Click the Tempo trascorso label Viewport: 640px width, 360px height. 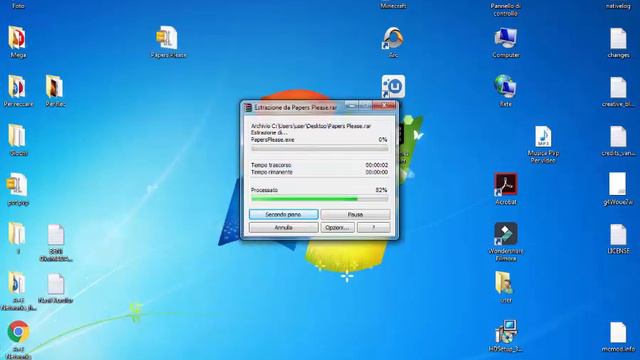coord(271,165)
